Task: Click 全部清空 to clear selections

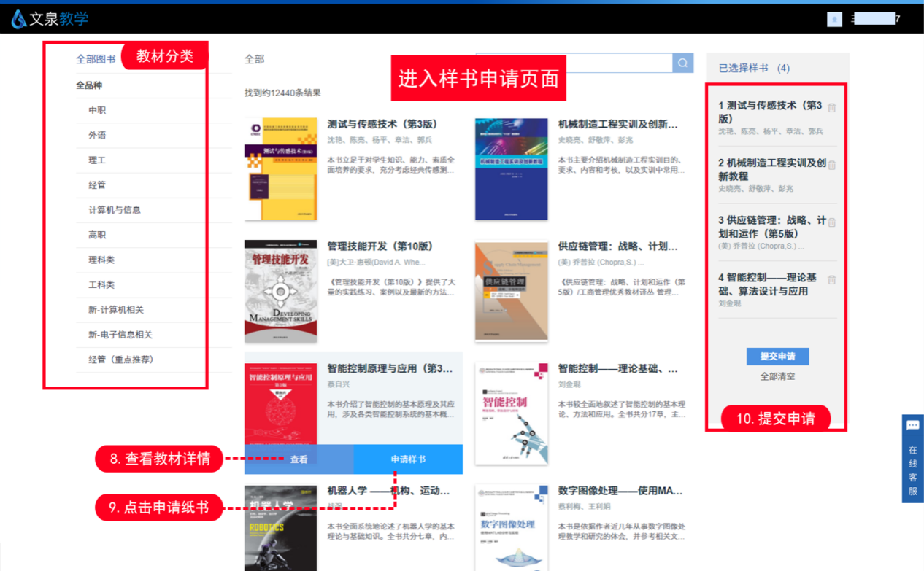Action: (x=777, y=376)
